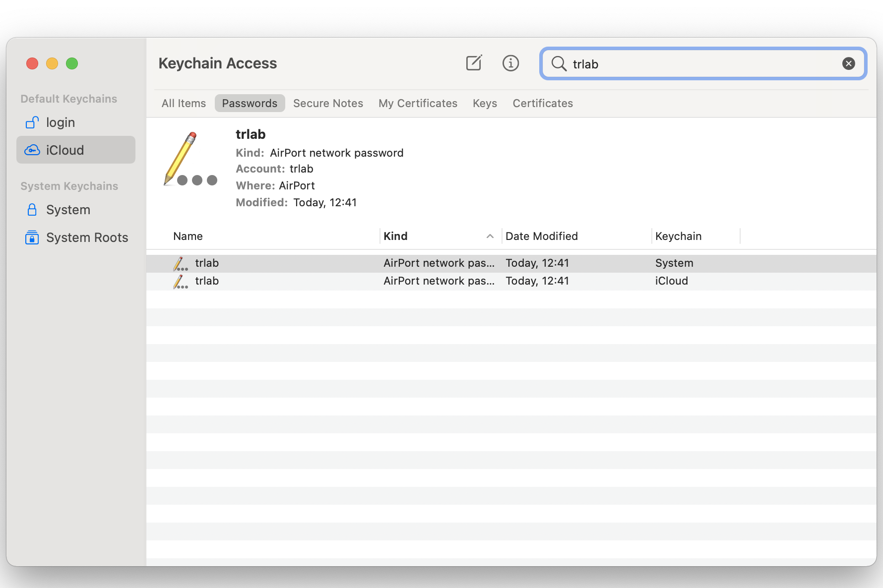Click the pencil icon of System trlab row
The image size is (883, 588).
coord(180,264)
